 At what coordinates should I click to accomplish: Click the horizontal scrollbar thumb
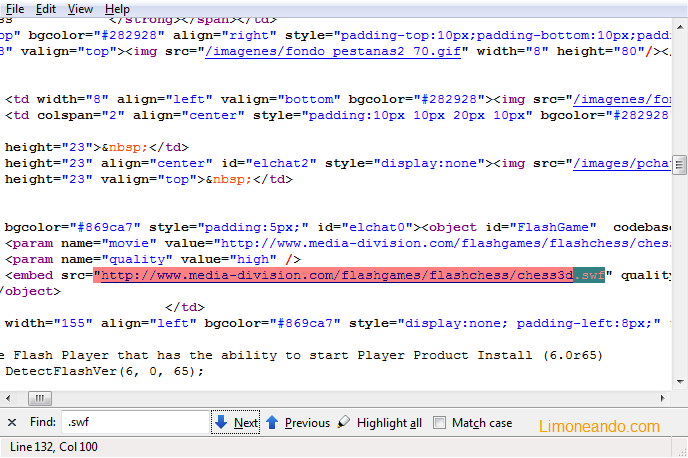click(x=39, y=398)
